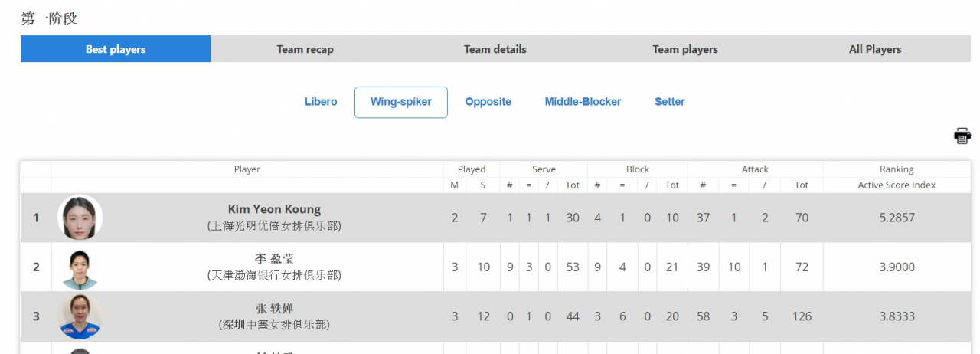Click the Attack column header
Screen dimensions: 980x354
pyautogui.click(x=755, y=169)
